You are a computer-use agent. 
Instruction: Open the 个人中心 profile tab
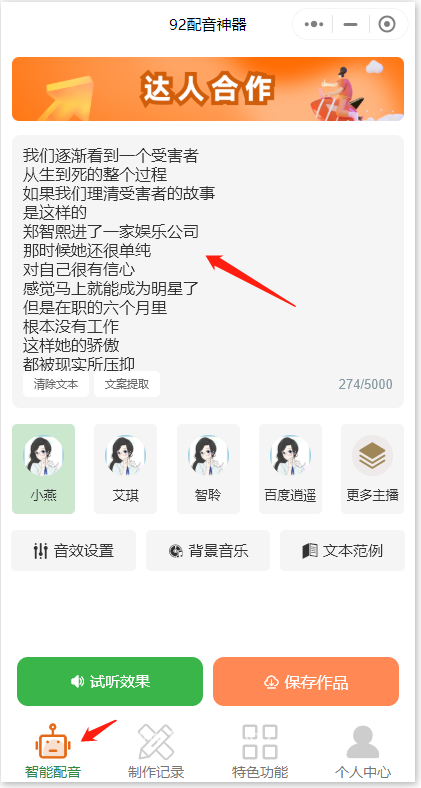tap(363, 751)
